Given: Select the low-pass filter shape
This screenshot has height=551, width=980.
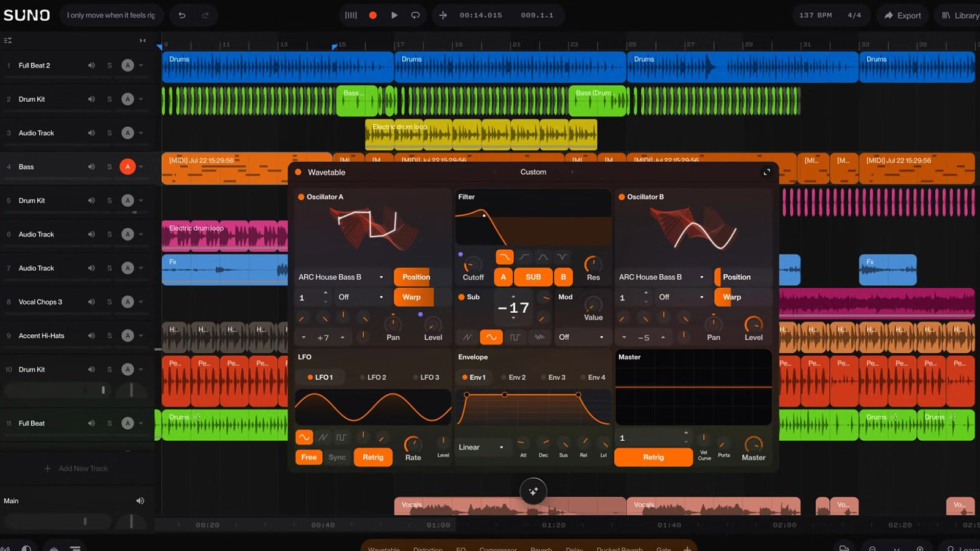Looking at the screenshot, I should (x=504, y=257).
